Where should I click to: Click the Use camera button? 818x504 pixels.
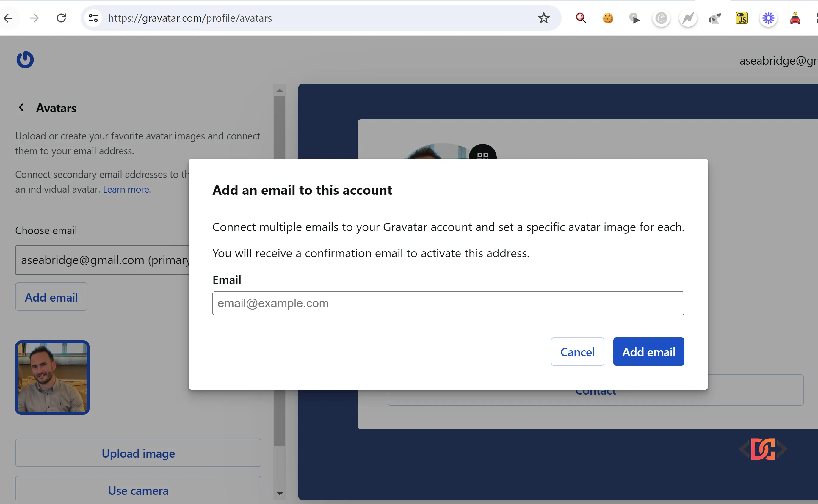tap(138, 490)
